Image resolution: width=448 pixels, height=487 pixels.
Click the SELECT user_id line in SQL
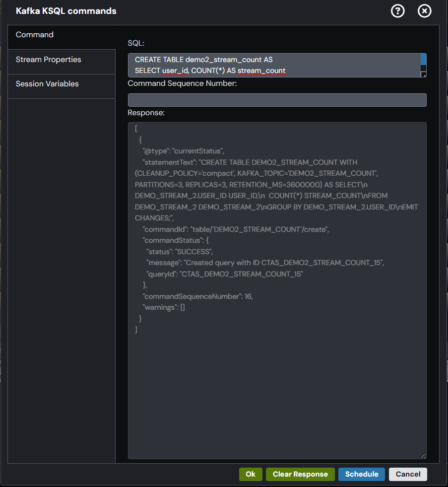(210, 71)
